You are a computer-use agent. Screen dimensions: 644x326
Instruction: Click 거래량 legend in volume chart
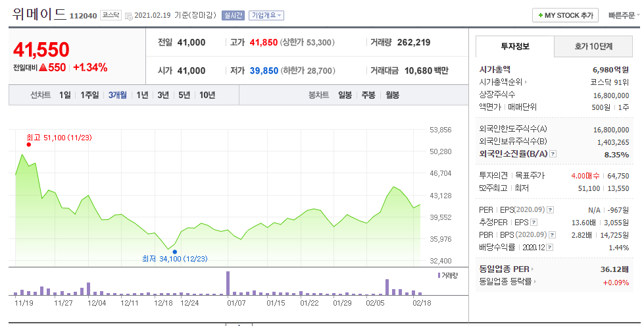[x=448, y=275]
